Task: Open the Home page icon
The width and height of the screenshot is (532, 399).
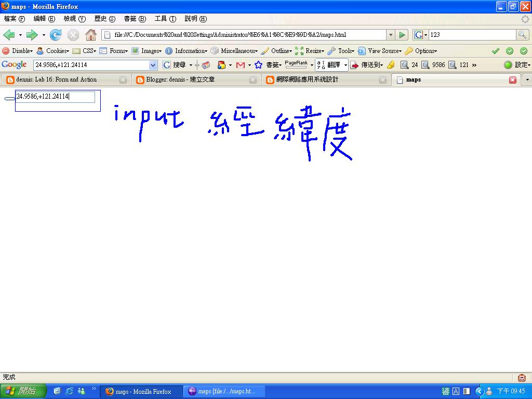Action: (90, 35)
